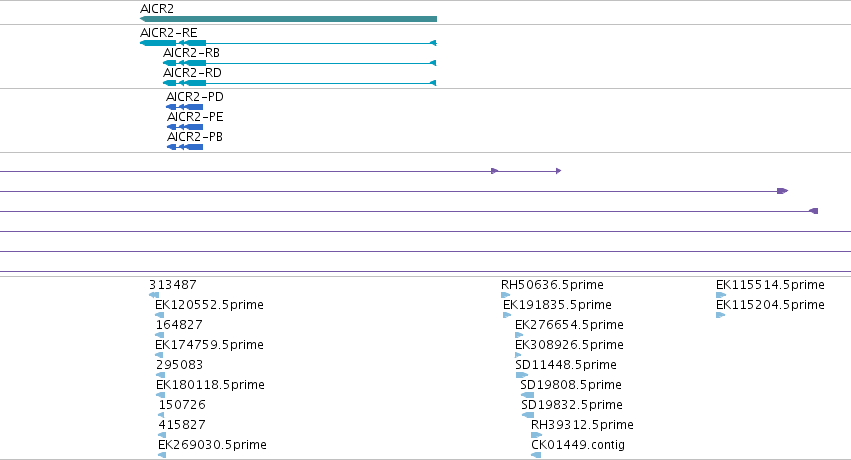Click the 415827 feature label
The height and width of the screenshot is (460, 851).
[x=182, y=425]
